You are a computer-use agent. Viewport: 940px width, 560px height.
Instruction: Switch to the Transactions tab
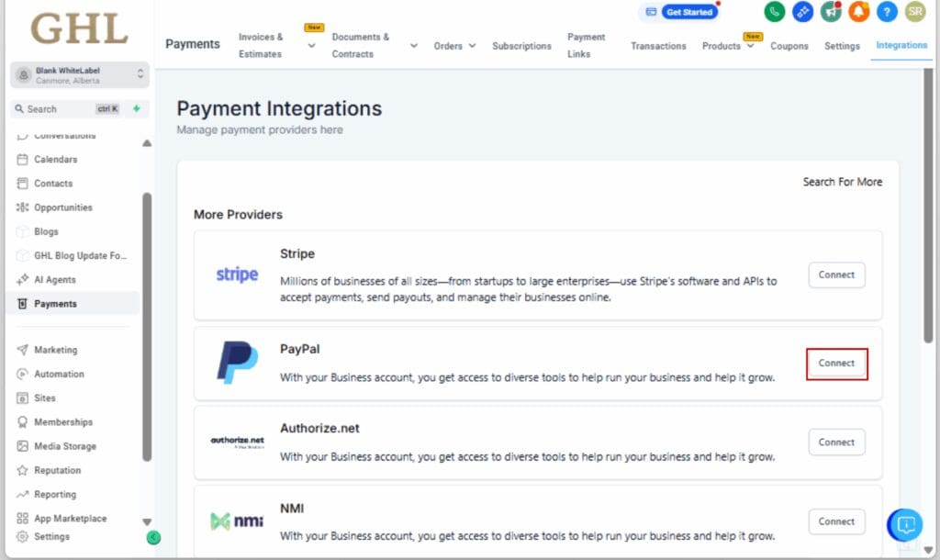pos(658,45)
